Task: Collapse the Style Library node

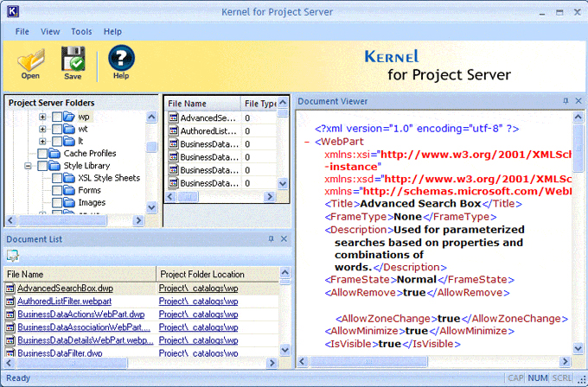Action: click(29, 166)
